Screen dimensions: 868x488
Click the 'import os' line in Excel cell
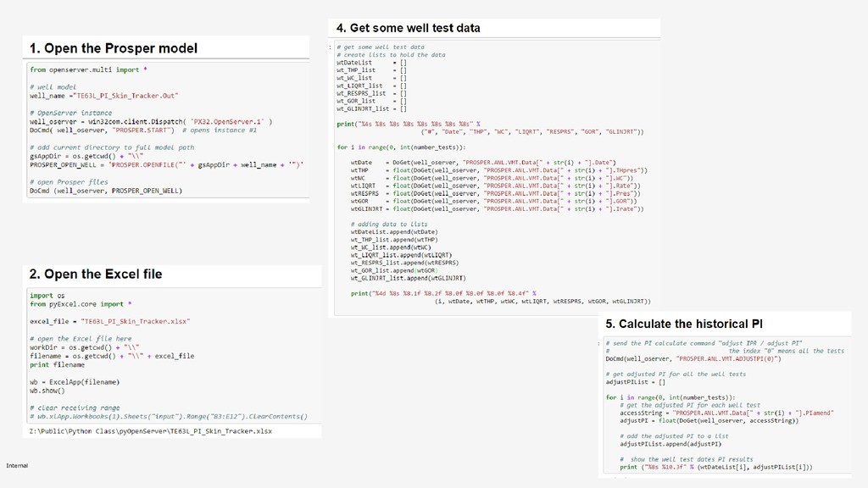click(x=47, y=296)
